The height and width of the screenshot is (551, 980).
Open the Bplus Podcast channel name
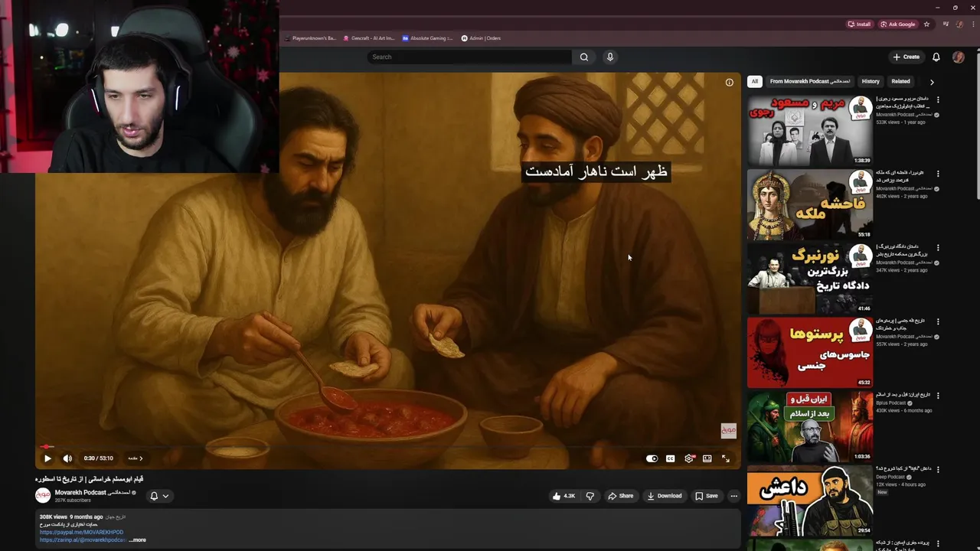click(890, 403)
